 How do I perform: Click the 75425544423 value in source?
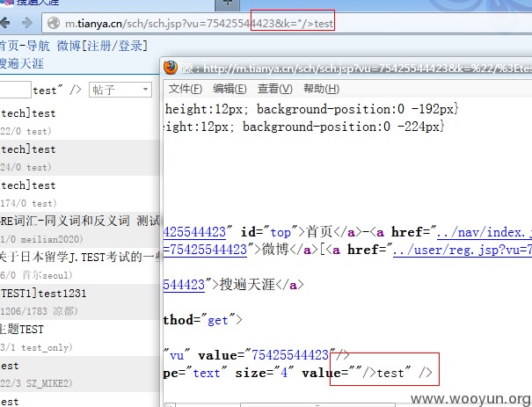(x=290, y=355)
